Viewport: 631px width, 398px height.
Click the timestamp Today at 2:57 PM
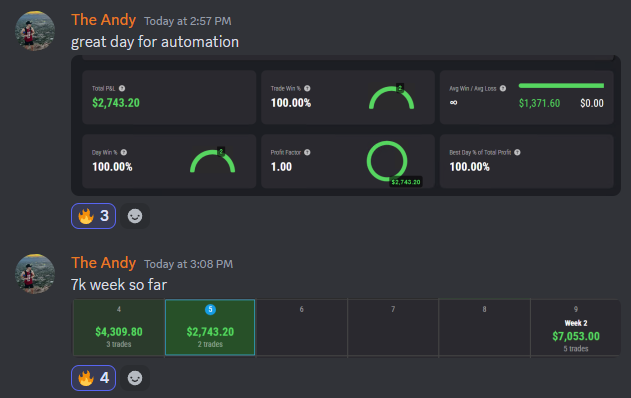coord(188,21)
